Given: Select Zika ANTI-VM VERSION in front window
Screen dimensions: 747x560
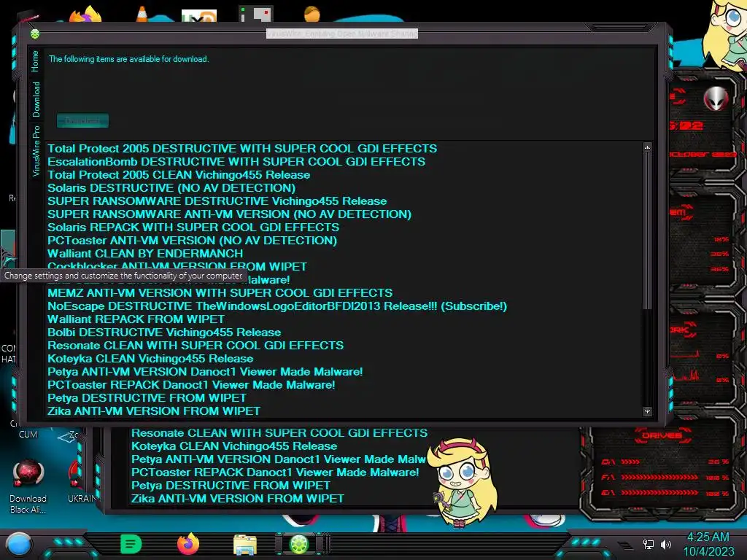Looking at the screenshot, I should pos(154,411).
